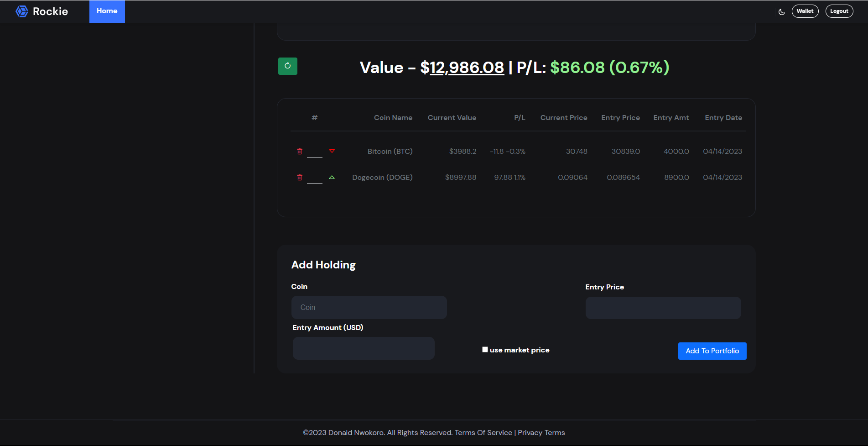Click the Coin Name column header
Viewport: 868px width, 446px height.
(x=393, y=118)
